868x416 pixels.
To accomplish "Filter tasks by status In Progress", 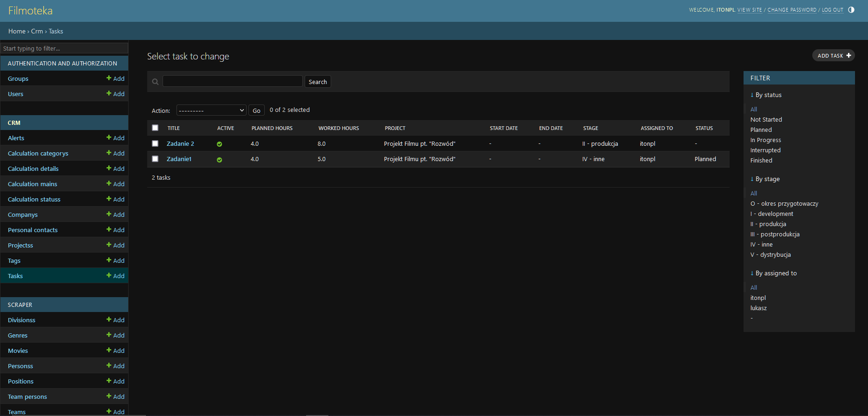I will pyautogui.click(x=765, y=140).
